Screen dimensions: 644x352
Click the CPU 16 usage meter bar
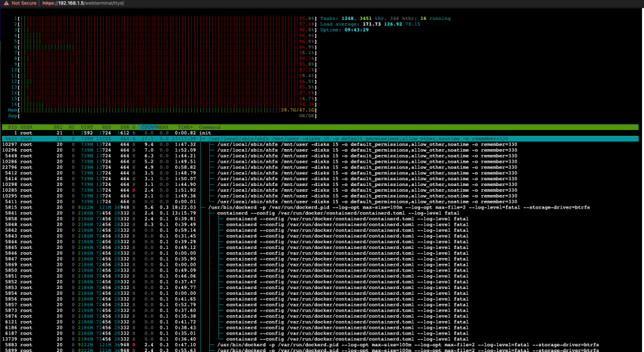(166, 105)
